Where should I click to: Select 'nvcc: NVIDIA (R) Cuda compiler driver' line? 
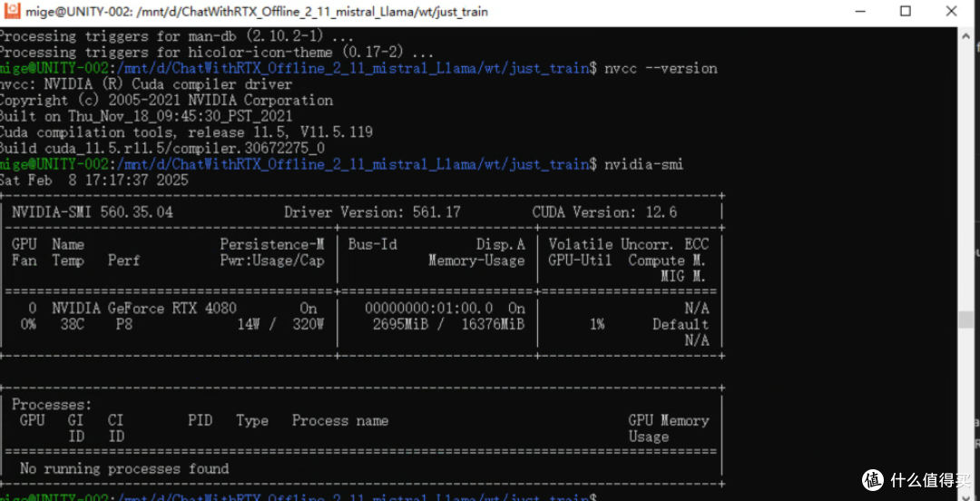pyautogui.click(x=145, y=83)
